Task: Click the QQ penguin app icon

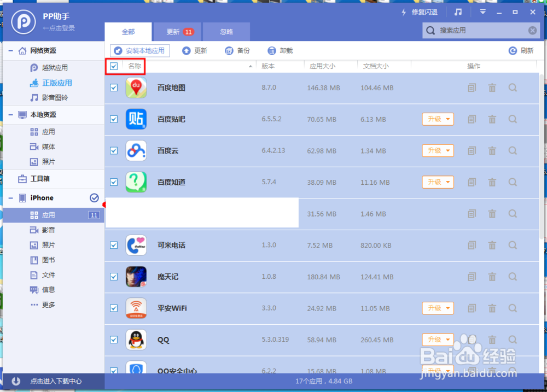Action: coord(136,340)
